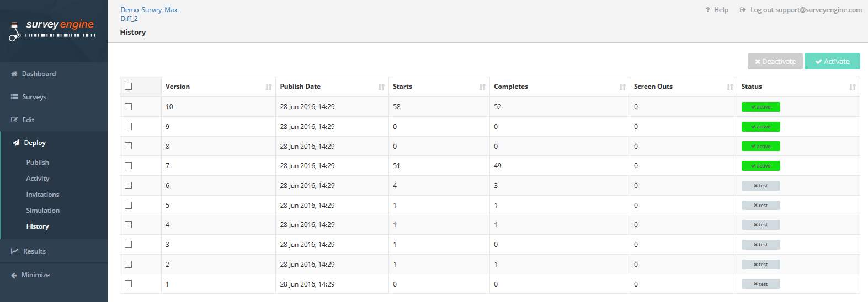The image size is (868, 302).
Task: Click the green active badge for version 7
Action: 760,166
